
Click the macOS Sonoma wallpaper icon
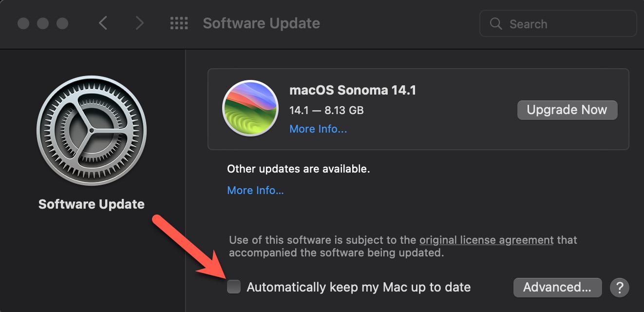(250, 108)
